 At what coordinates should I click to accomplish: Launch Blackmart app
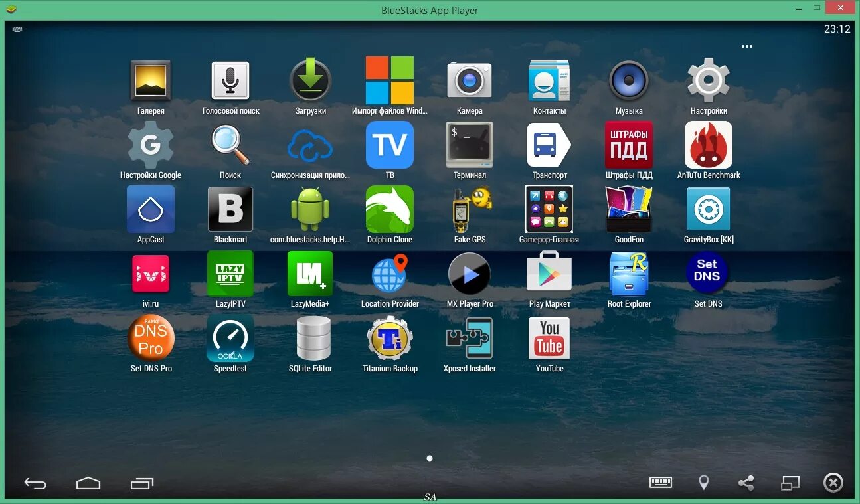click(x=230, y=209)
